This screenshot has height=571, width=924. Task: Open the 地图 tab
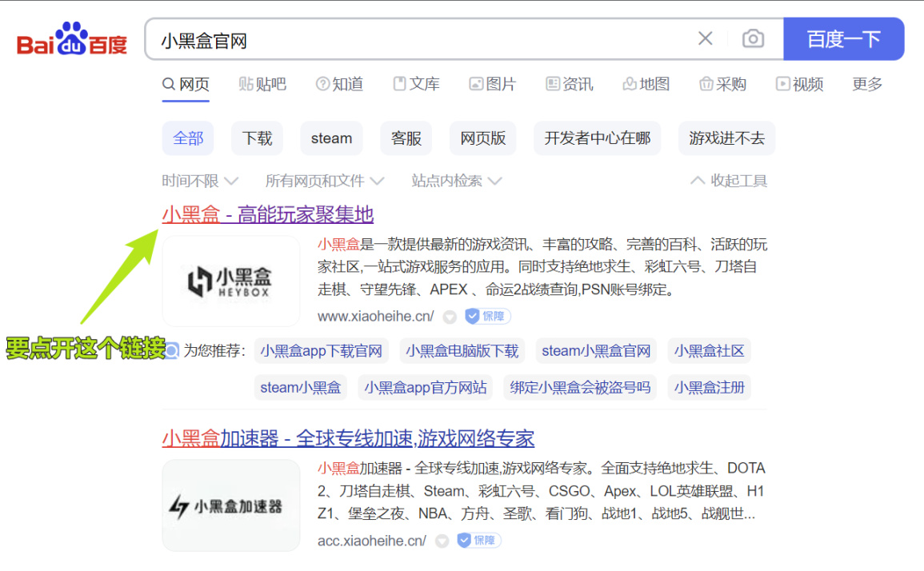646,84
